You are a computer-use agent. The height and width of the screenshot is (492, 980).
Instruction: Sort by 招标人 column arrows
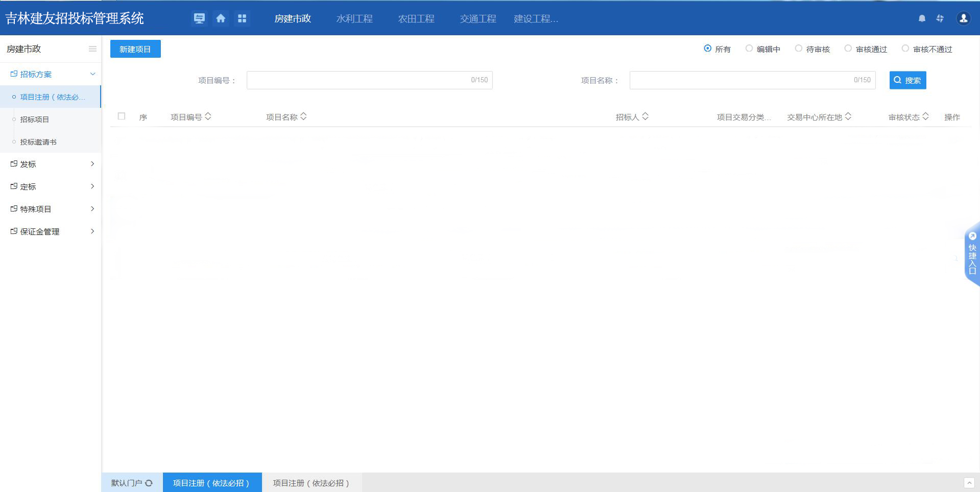(x=645, y=116)
